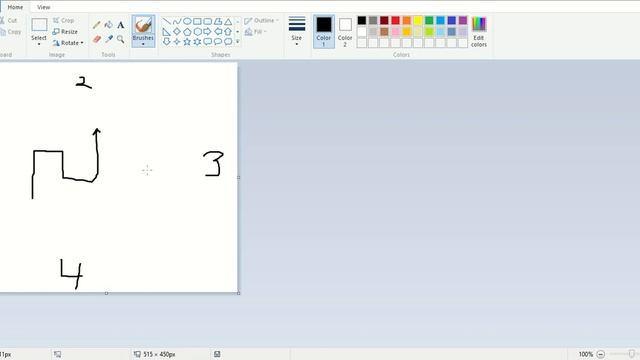Click the drawn number 4 on canvas

click(x=71, y=274)
